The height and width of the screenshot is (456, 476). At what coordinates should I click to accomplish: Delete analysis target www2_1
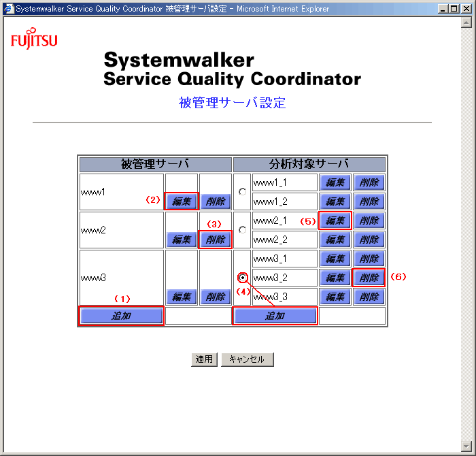[x=369, y=221]
